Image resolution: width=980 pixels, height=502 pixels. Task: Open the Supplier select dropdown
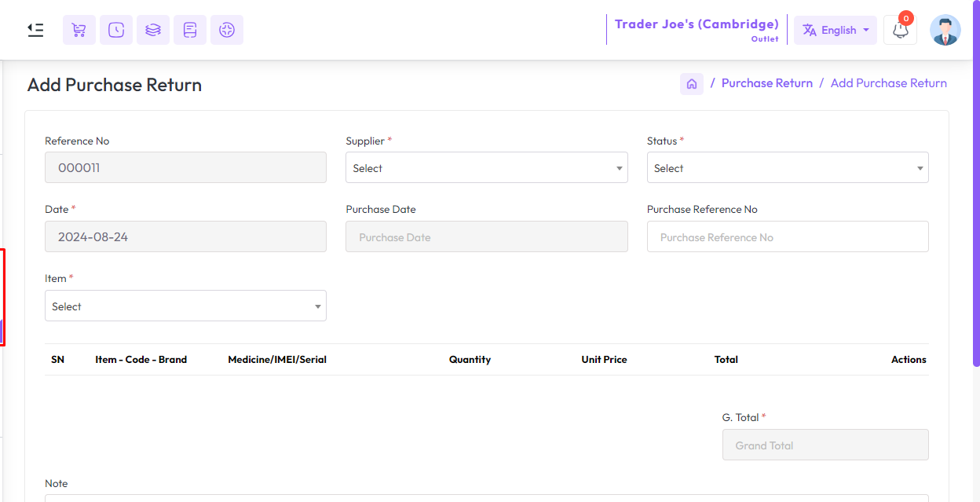(487, 167)
